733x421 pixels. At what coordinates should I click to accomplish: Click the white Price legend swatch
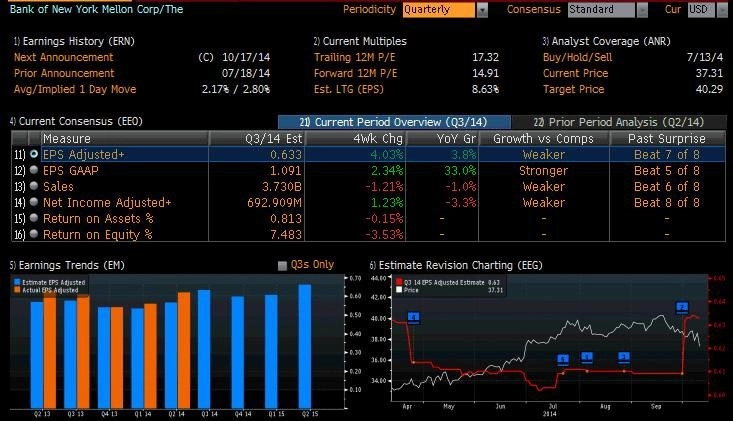tap(399, 290)
